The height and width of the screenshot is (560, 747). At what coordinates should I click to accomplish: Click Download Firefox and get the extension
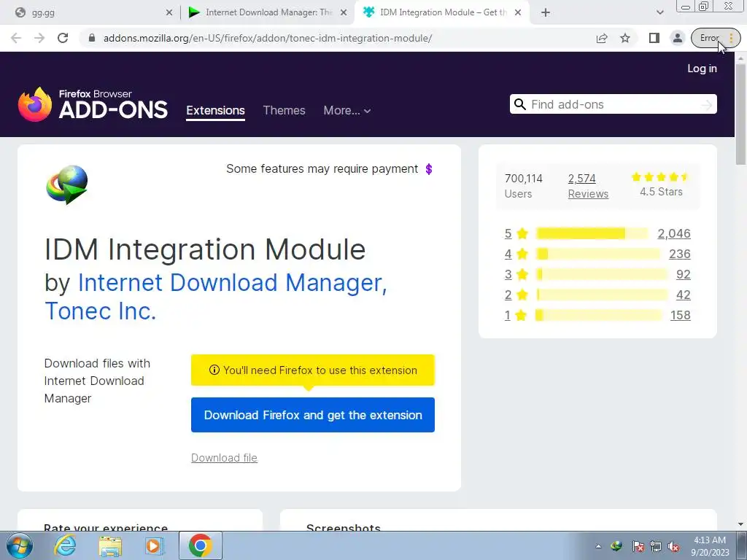coord(312,415)
